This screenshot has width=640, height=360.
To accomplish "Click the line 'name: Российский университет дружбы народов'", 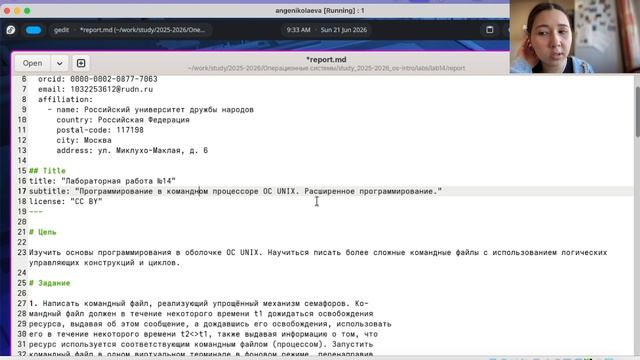I will pyautogui.click(x=151, y=109).
